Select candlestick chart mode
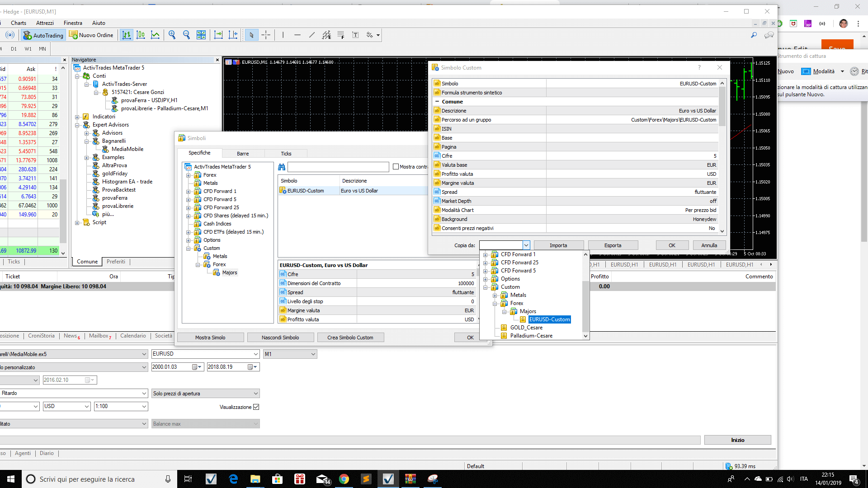The image size is (868, 488). (x=141, y=35)
